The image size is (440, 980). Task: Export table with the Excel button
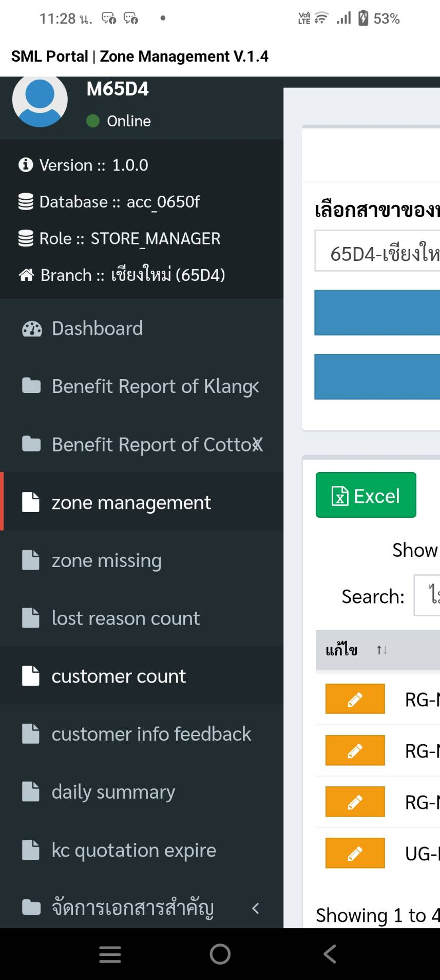(366, 495)
